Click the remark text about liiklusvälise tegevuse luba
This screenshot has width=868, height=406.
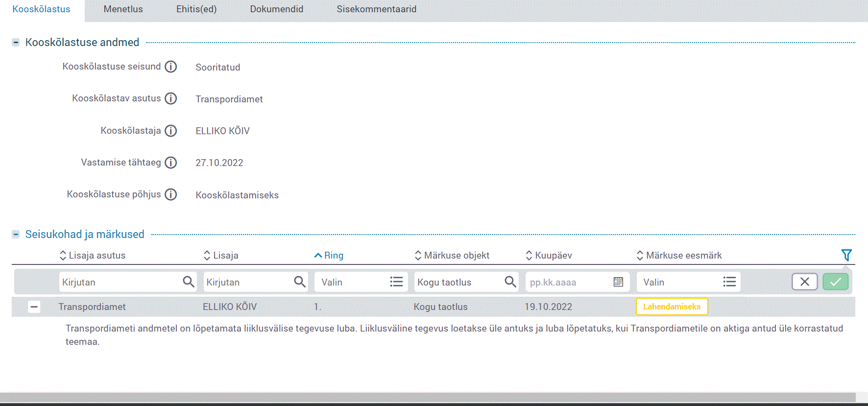455,335
